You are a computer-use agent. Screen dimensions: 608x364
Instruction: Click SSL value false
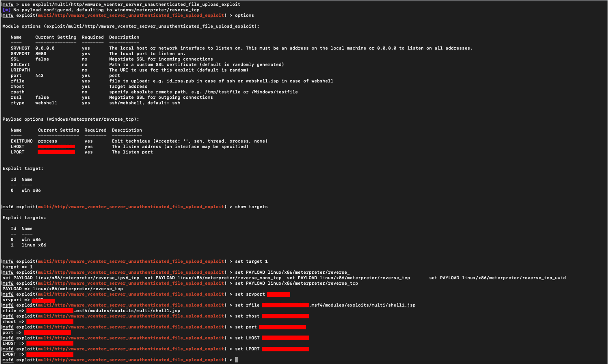pos(42,59)
